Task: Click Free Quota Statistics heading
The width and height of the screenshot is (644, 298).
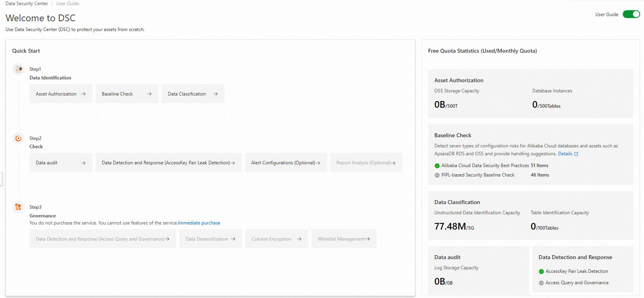Action: 482,51
